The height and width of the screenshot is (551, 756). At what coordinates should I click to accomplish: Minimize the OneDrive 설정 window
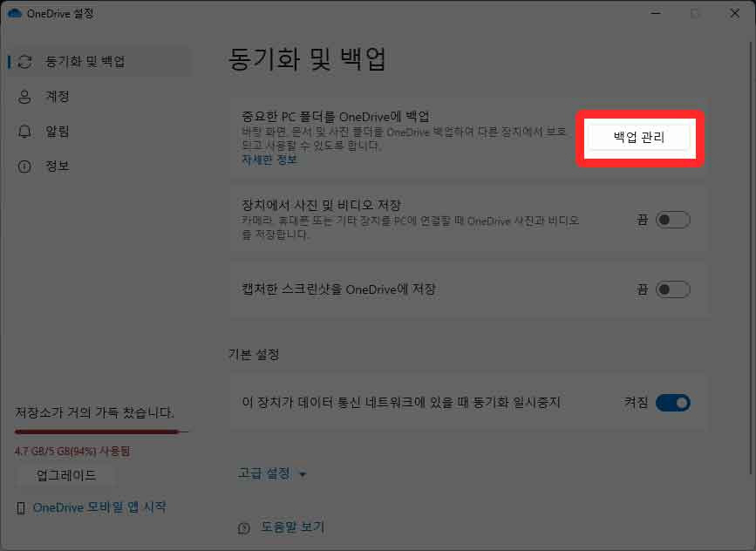pyautogui.click(x=656, y=13)
